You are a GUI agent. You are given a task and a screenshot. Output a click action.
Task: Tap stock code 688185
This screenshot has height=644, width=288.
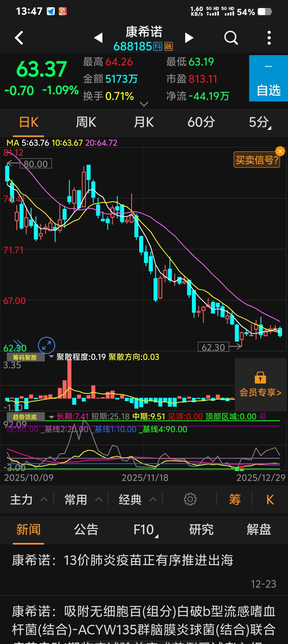click(x=132, y=47)
